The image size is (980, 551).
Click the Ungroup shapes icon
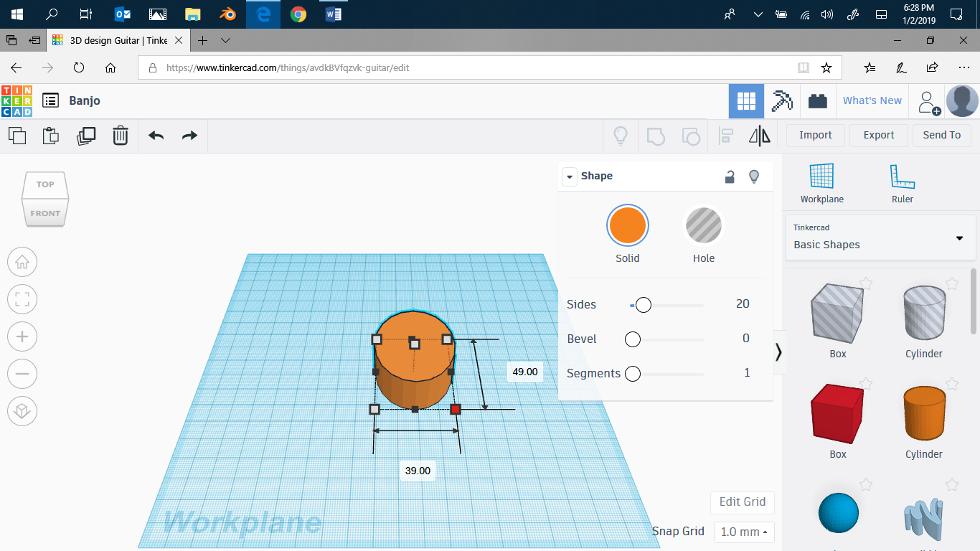[690, 135]
